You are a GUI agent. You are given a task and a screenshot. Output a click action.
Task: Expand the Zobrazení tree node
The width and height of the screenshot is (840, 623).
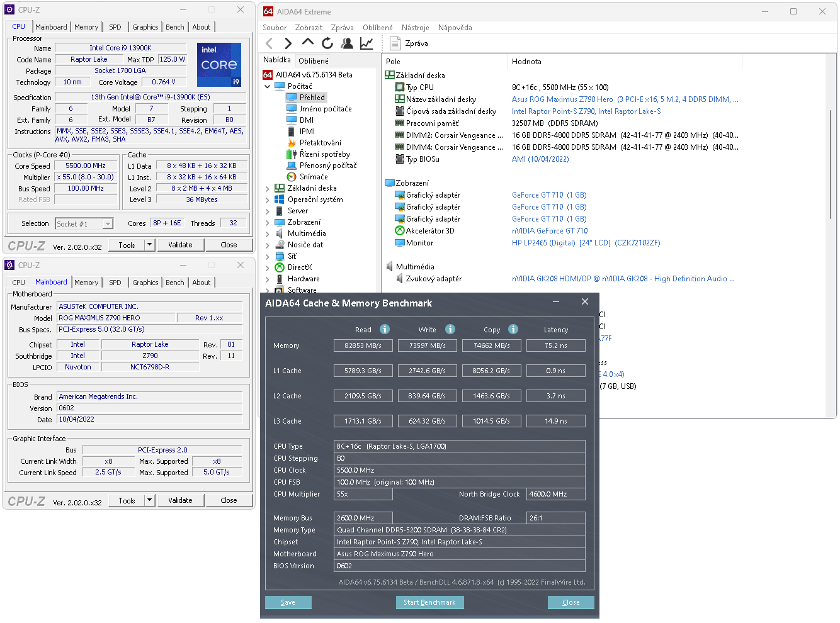point(267,222)
